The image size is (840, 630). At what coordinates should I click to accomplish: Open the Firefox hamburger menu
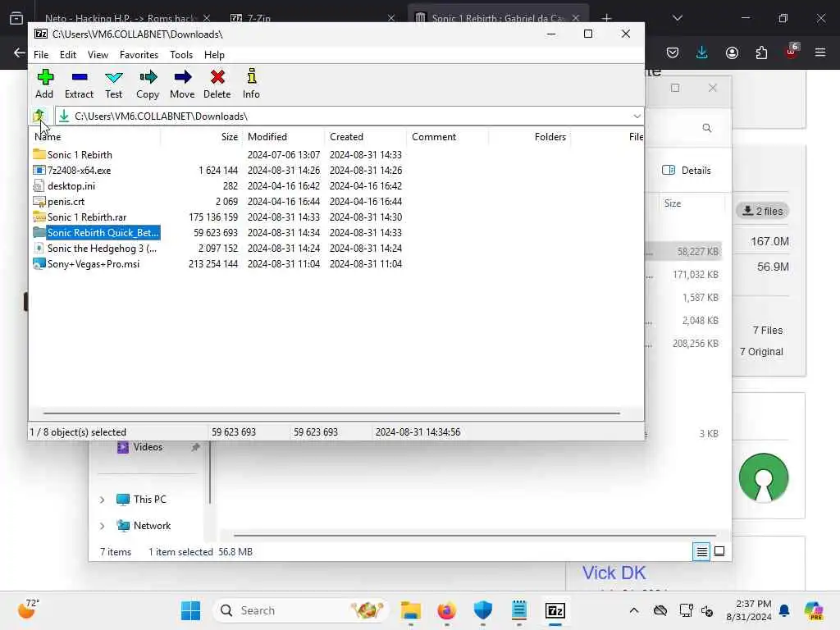(x=820, y=52)
